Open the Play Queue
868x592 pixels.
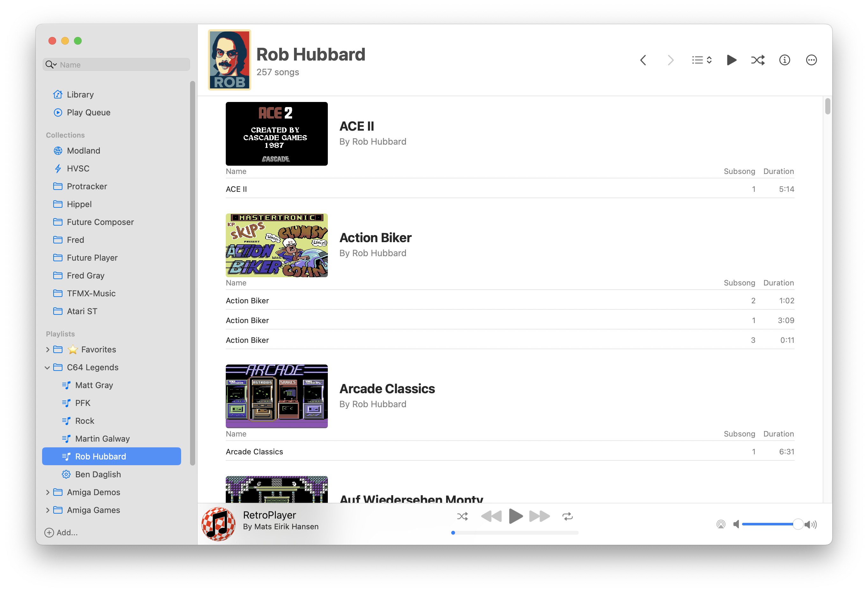click(89, 112)
